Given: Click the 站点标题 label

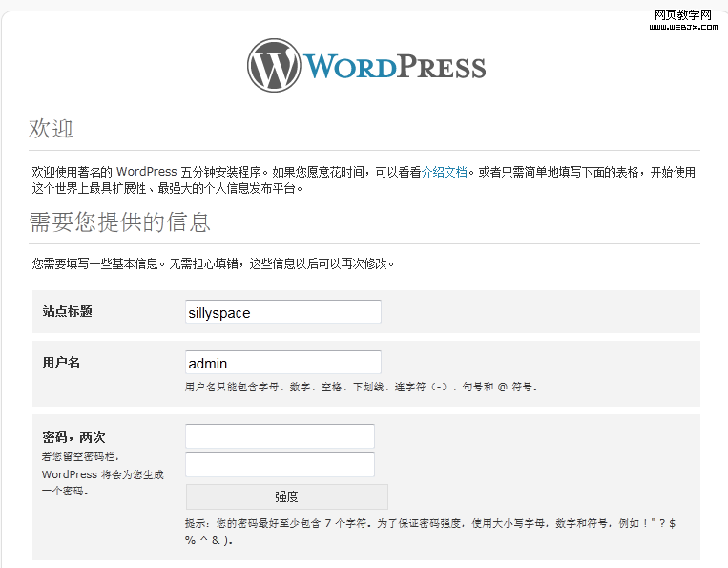Looking at the screenshot, I should (x=68, y=312).
